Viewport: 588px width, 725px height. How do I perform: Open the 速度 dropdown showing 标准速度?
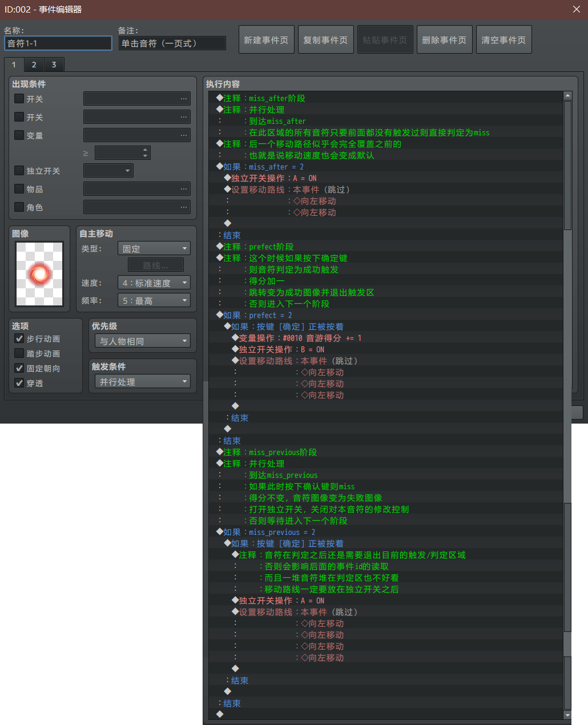pyautogui.click(x=154, y=283)
